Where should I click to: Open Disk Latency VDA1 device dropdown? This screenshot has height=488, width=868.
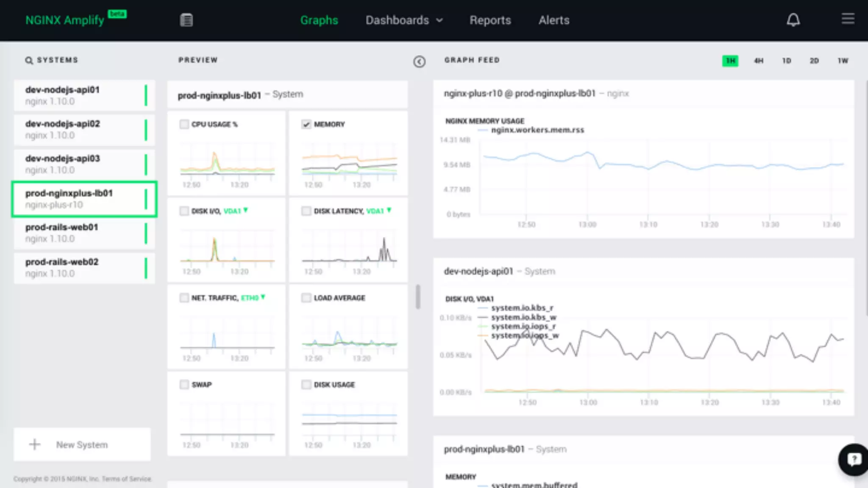pyautogui.click(x=379, y=211)
